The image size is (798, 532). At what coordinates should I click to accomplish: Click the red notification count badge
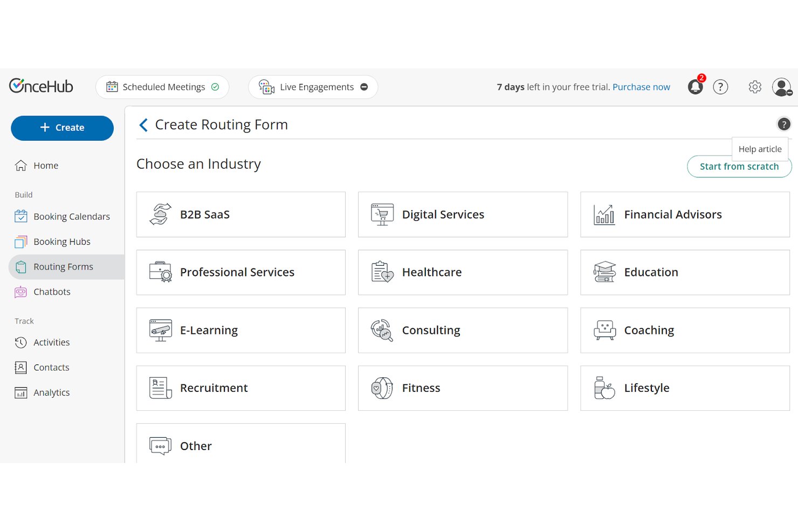pyautogui.click(x=701, y=78)
